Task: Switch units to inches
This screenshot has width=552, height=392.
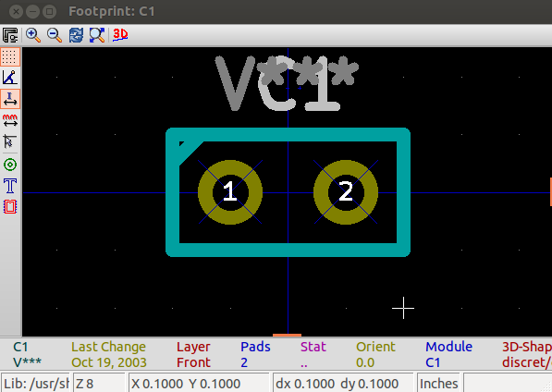Action: click(x=10, y=99)
